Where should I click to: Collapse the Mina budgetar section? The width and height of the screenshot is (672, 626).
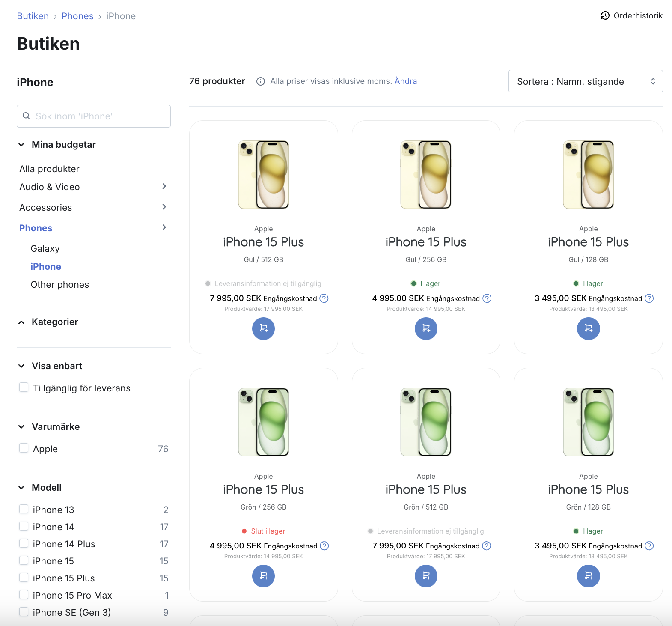pos(21,145)
